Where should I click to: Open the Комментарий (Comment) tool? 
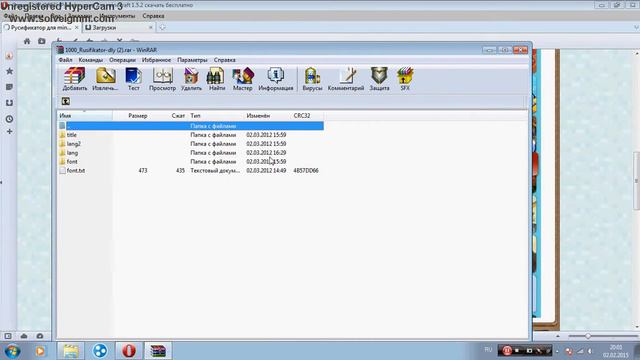click(x=346, y=79)
